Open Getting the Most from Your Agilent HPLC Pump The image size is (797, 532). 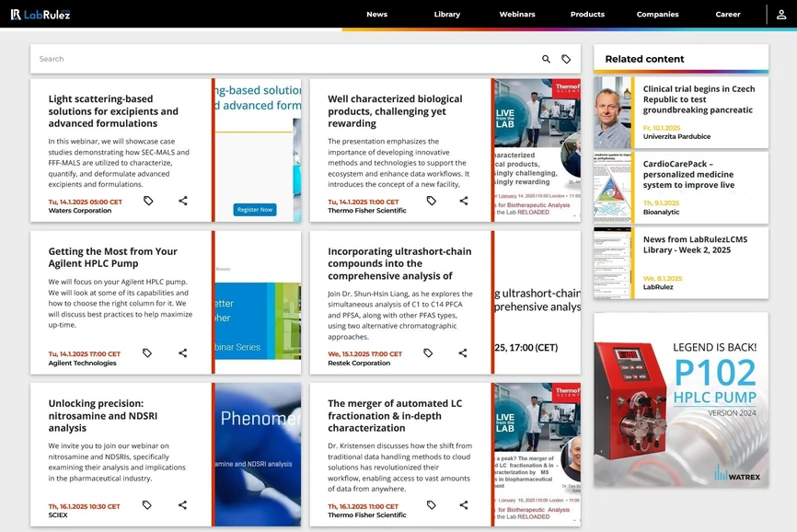113,257
